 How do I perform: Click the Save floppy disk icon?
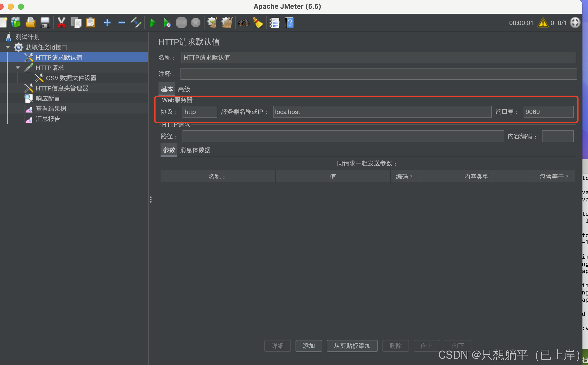coord(45,23)
